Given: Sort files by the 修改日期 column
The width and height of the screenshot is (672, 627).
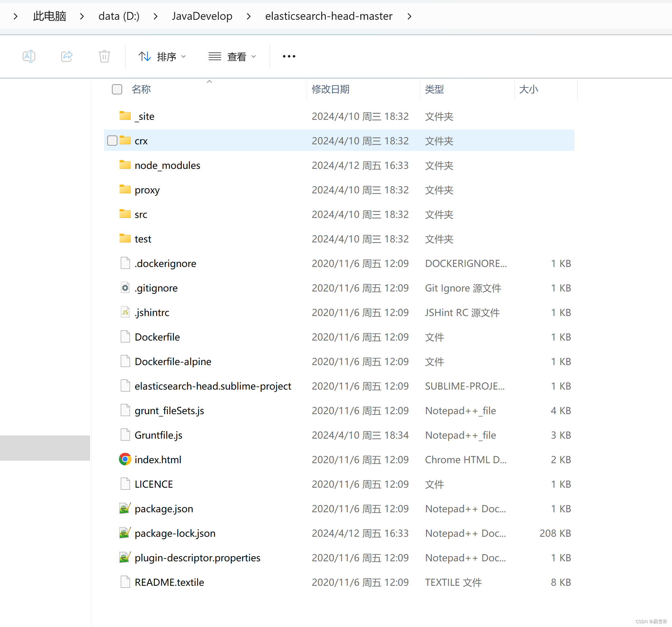Looking at the screenshot, I should tap(330, 89).
